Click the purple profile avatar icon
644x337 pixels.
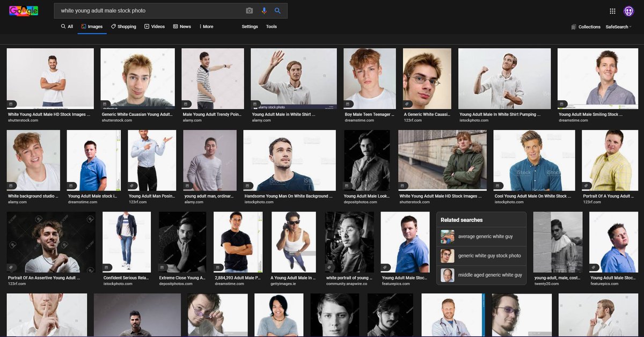coord(630,11)
